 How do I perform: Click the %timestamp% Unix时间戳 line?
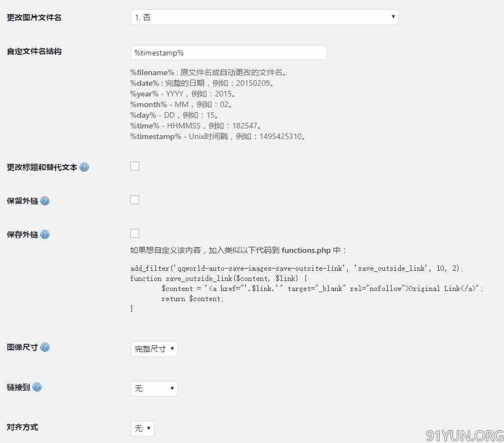pyautogui.click(x=218, y=136)
